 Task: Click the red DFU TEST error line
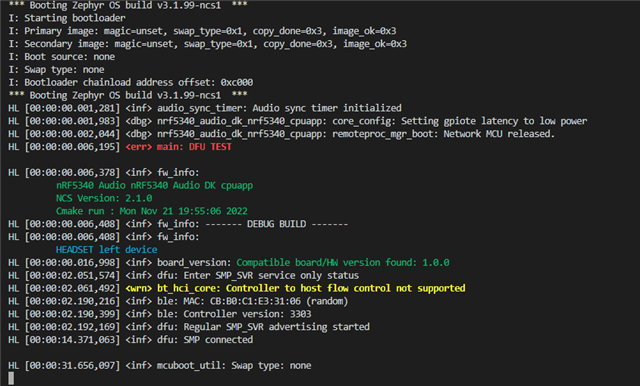click(120, 146)
